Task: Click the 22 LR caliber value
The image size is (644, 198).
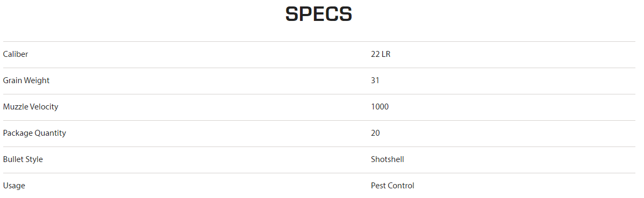Action: (x=380, y=54)
